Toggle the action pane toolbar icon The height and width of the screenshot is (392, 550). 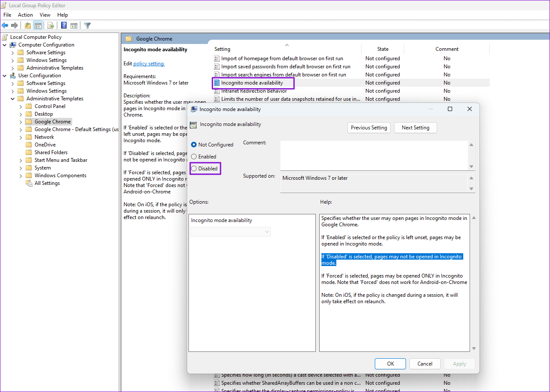74,25
